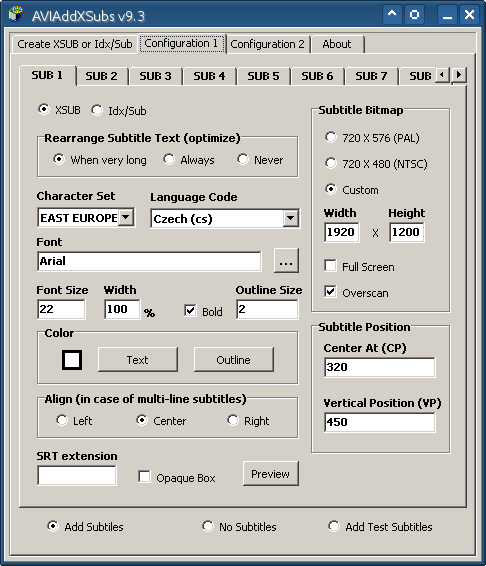Click the Outline color button
The image size is (486, 566).
coord(234,360)
